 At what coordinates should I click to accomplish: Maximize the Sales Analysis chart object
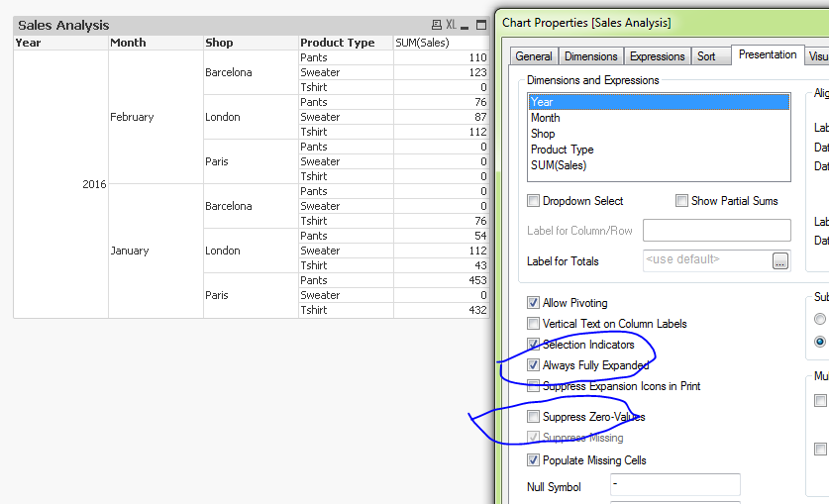coord(482,25)
